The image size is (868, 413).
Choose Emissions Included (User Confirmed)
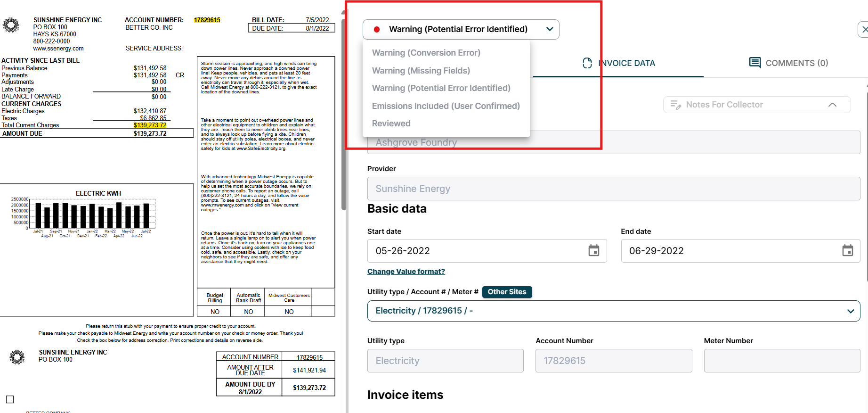pos(446,106)
